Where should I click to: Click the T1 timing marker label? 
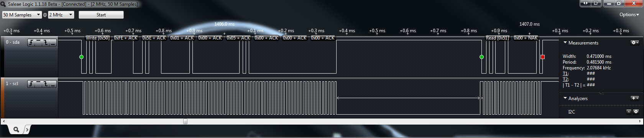565,74
